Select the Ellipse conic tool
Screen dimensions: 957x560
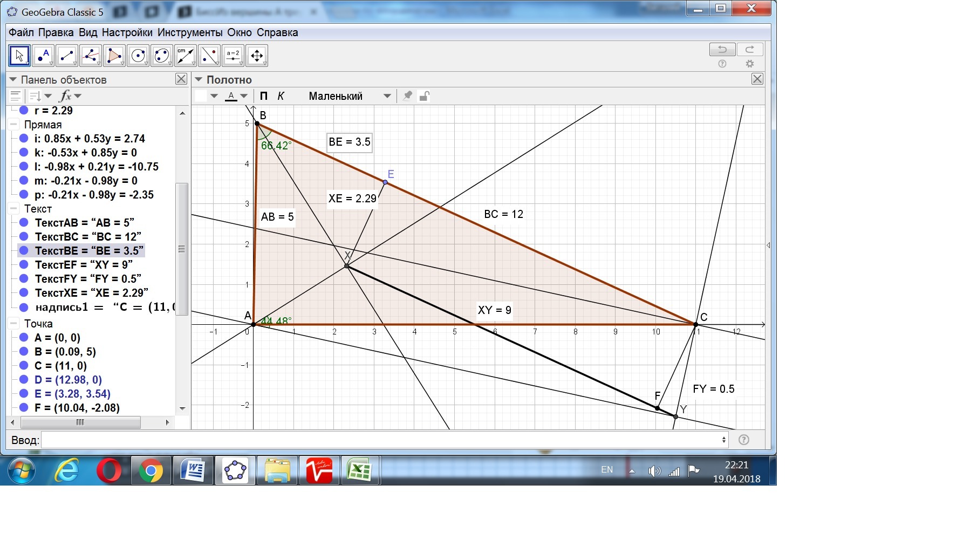(x=162, y=56)
